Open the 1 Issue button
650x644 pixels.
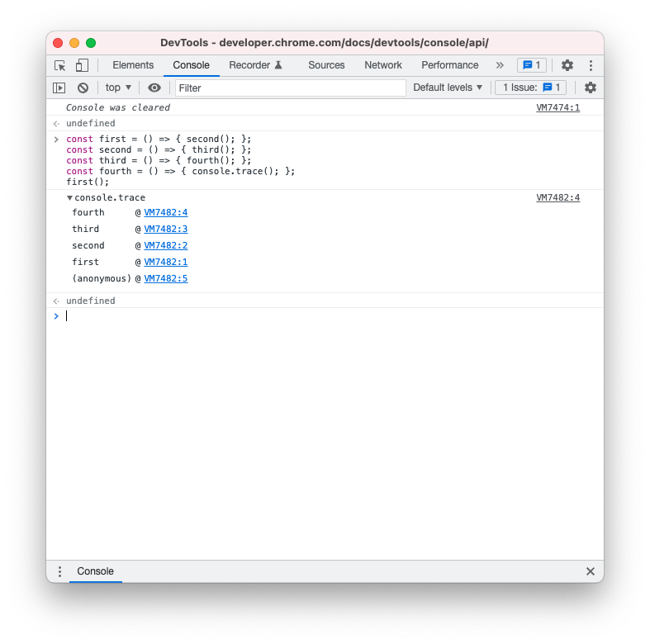pyautogui.click(x=530, y=88)
